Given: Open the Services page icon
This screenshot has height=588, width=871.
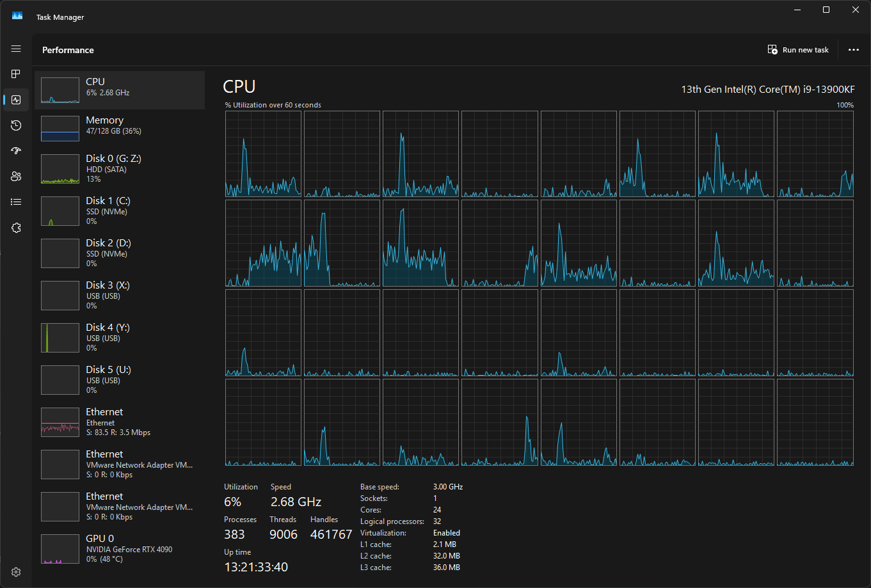Looking at the screenshot, I should point(16,228).
